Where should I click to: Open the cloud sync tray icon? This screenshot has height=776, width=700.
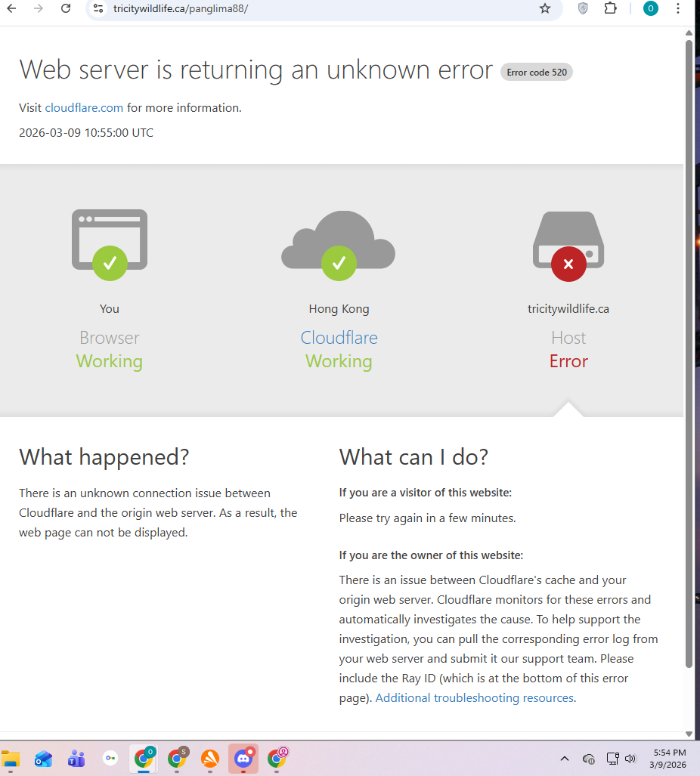pos(588,759)
